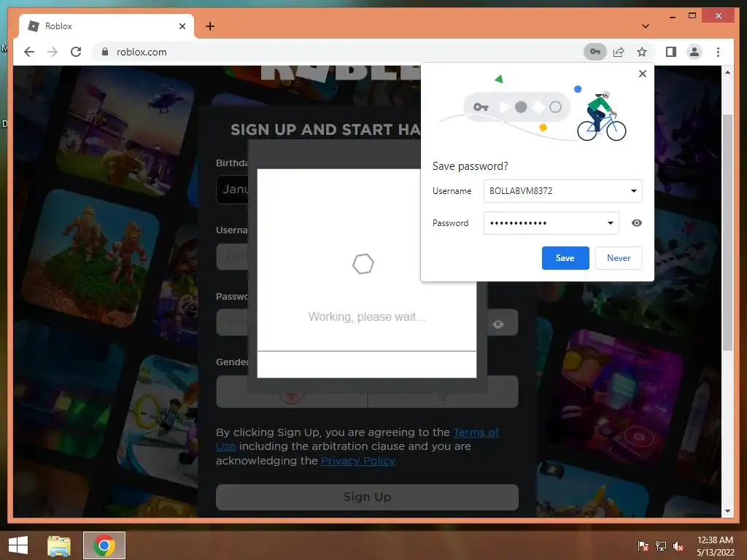747x560 pixels.
Task: Maximize the Chrome window
Action: click(x=692, y=16)
